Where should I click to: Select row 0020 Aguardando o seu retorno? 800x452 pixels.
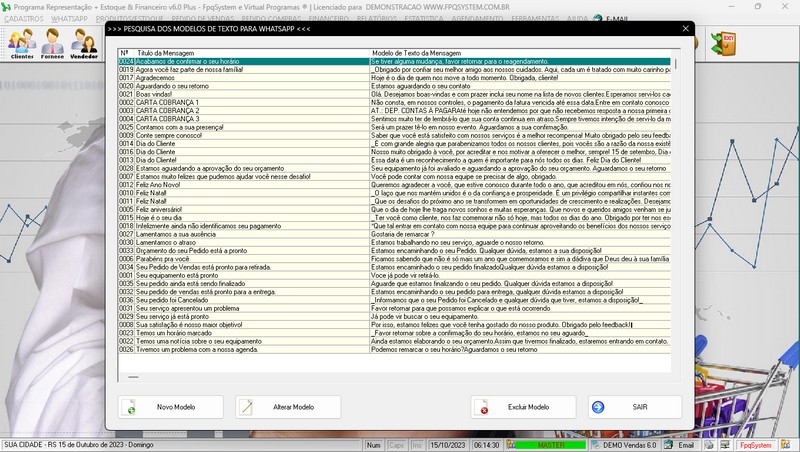(x=394, y=86)
